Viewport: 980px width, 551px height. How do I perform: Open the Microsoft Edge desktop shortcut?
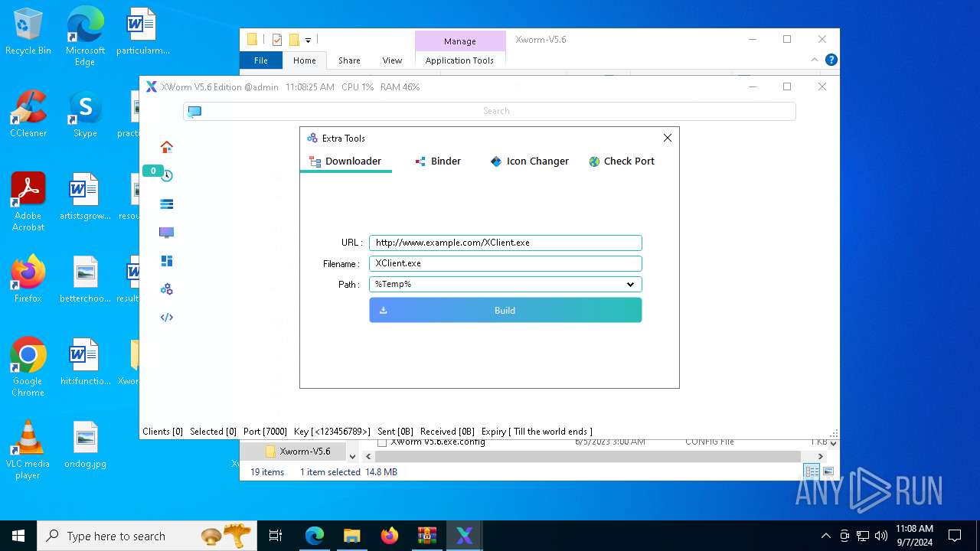click(x=85, y=37)
